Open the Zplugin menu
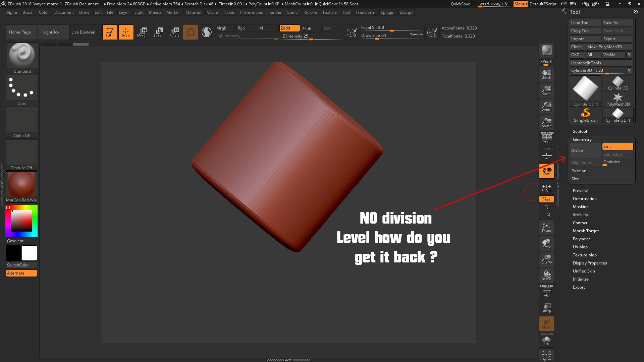 pyautogui.click(x=387, y=12)
